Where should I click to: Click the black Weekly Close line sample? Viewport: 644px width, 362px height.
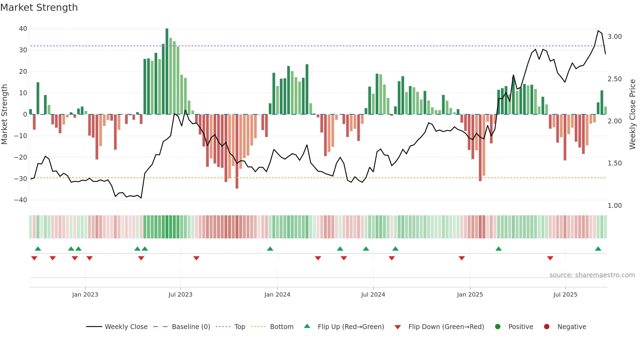click(x=94, y=327)
